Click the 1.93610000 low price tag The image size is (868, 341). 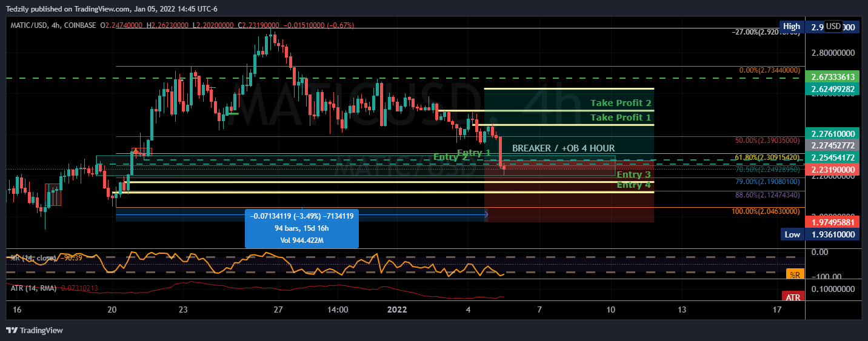[x=833, y=234]
